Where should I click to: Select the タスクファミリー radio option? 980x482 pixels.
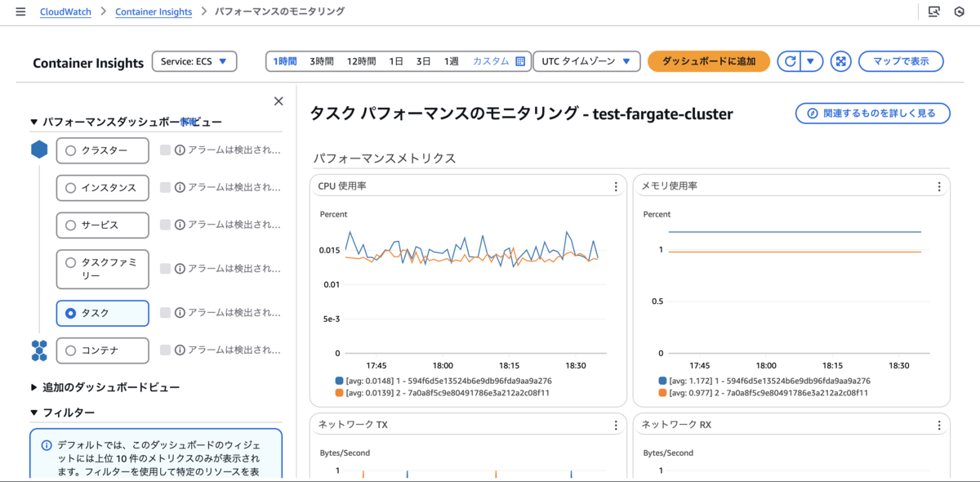click(71, 262)
